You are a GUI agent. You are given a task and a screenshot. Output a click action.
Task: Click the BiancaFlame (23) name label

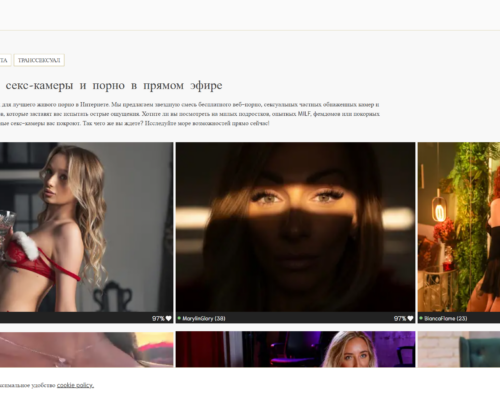pyautogui.click(x=446, y=318)
